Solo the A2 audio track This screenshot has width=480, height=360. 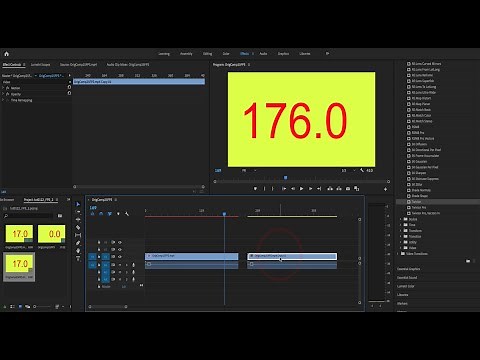(126, 272)
